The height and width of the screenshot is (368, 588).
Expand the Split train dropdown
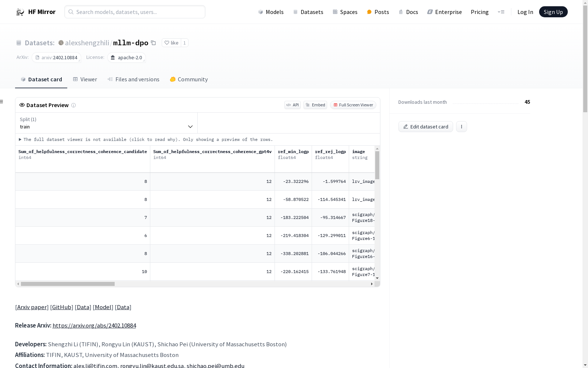107,123
